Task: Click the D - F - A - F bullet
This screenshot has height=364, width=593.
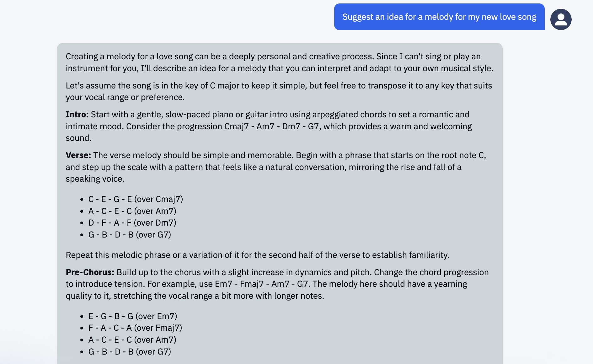Action: tap(132, 223)
